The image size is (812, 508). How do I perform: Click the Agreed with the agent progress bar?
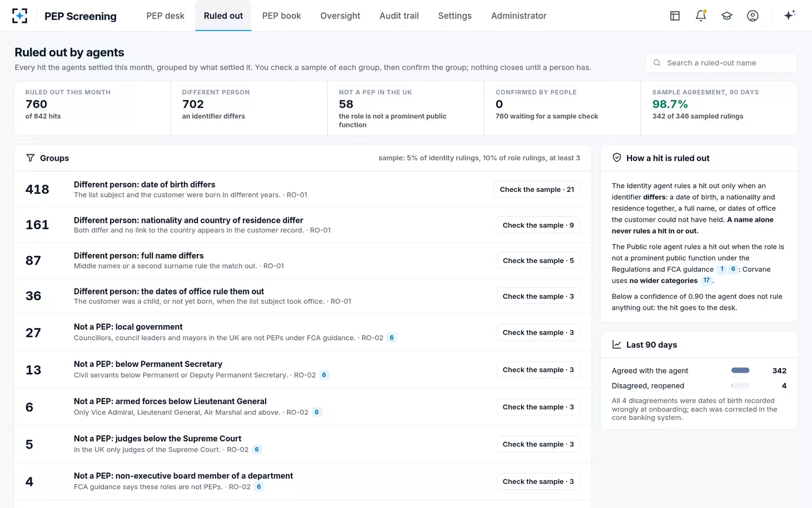(x=740, y=371)
